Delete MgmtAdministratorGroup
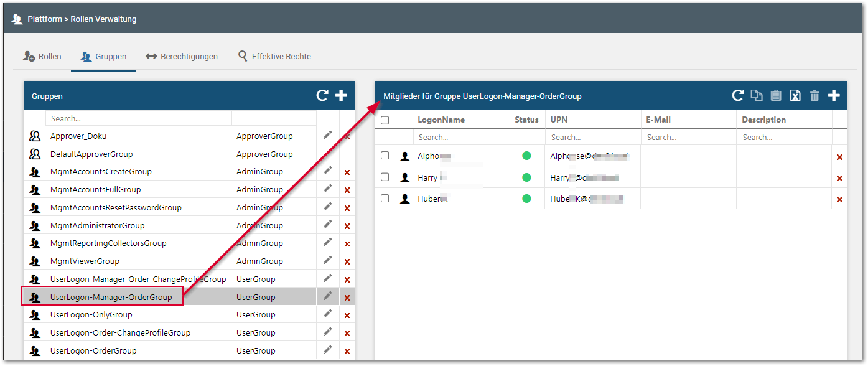 pyautogui.click(x=347, y=227)
